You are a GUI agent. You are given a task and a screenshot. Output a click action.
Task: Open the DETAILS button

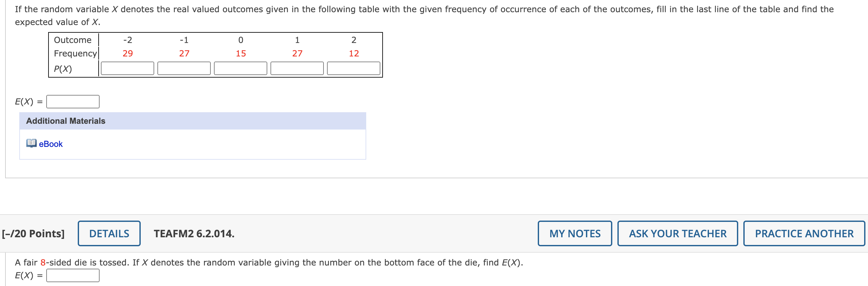click(x=109, y=233)
